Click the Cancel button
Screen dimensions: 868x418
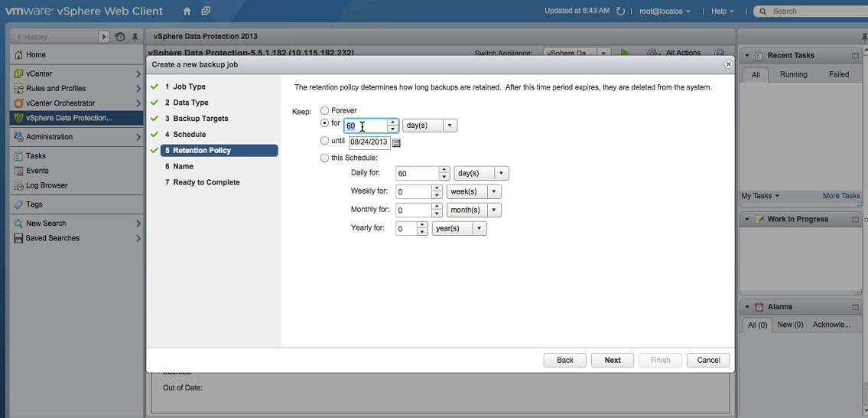pos(708,361)
